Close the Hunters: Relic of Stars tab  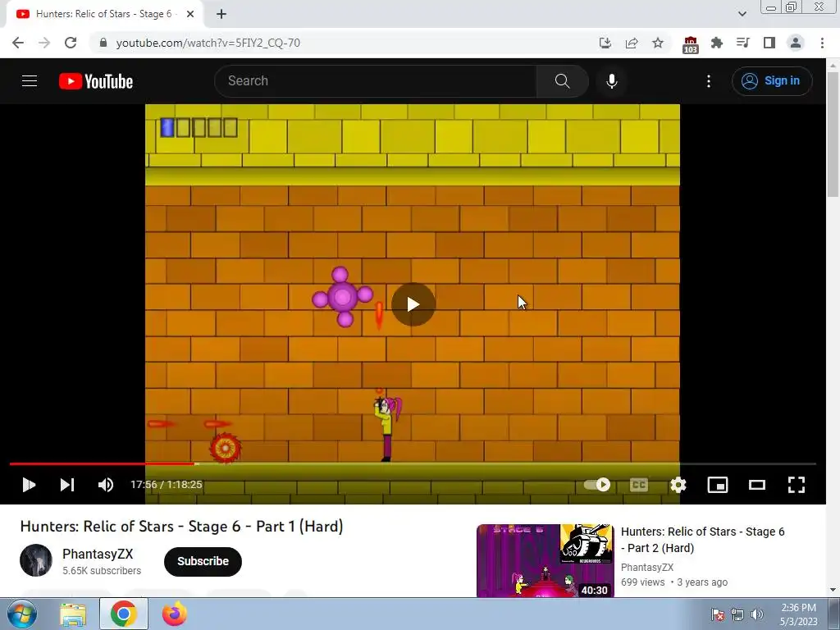(x=190, y=14)
